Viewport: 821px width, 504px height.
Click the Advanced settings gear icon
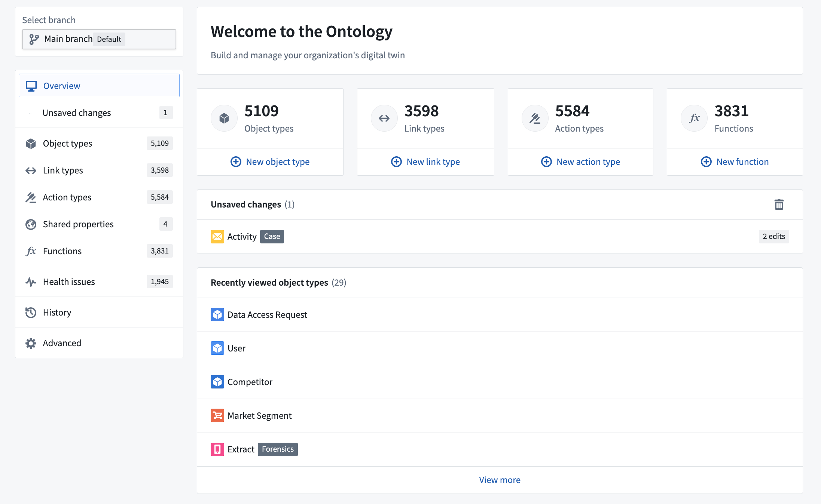coord(32,343)
